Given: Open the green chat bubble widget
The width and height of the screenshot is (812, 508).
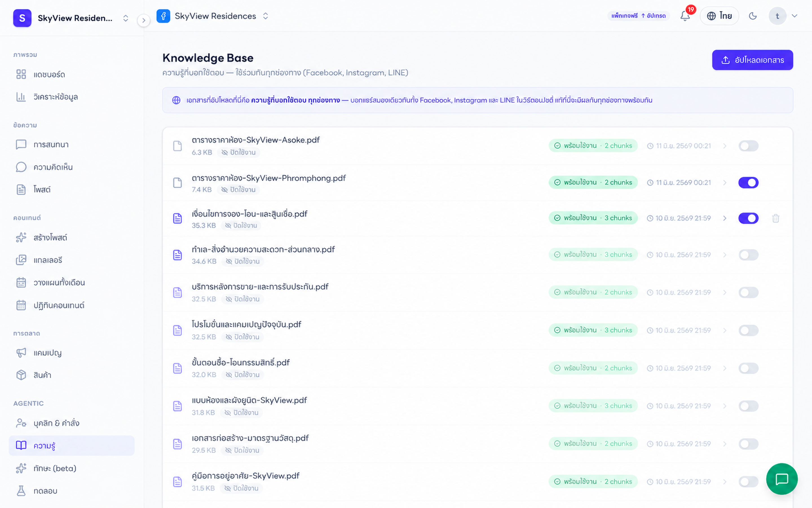Looking at the screenshot, I should 782,479.
